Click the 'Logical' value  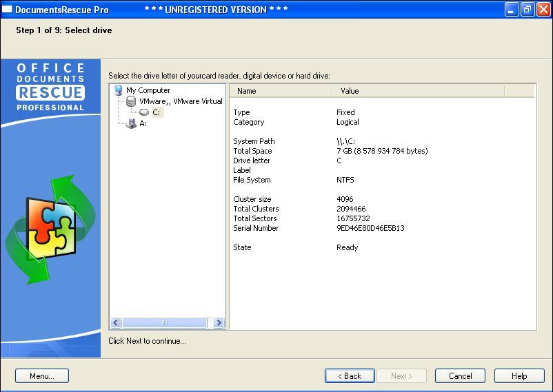pyautogui.click(x=348, y=122)
